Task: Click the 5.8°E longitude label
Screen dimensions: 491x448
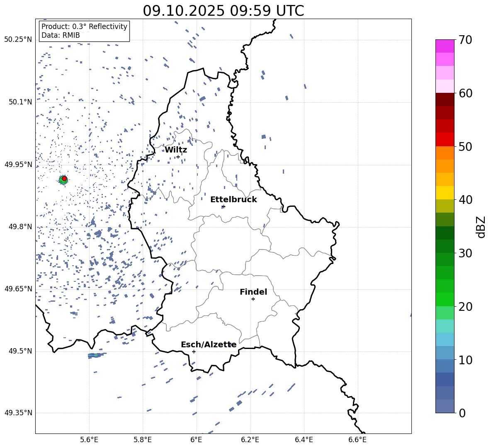Action: [143, 440]
